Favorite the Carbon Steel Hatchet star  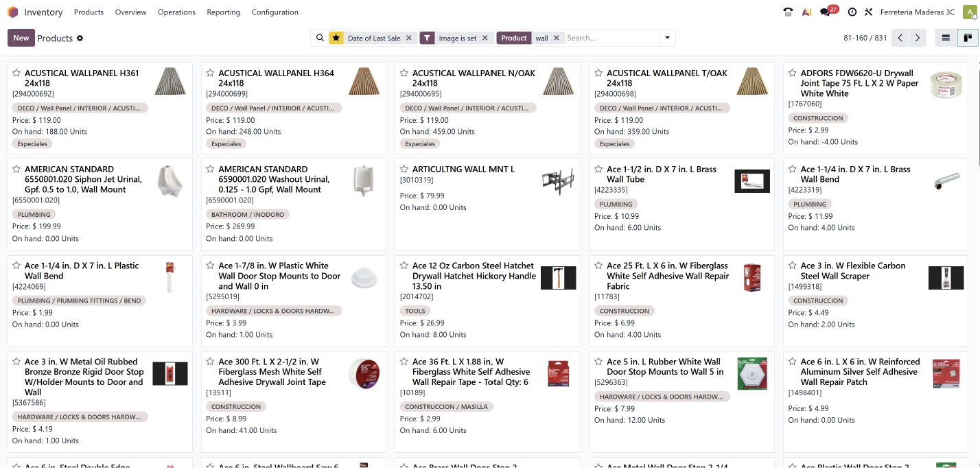coord(404,266)
